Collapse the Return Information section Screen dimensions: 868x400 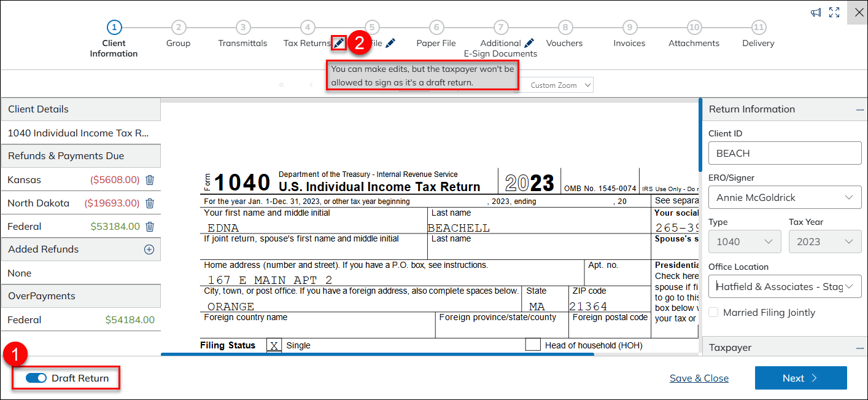(860, 109)
